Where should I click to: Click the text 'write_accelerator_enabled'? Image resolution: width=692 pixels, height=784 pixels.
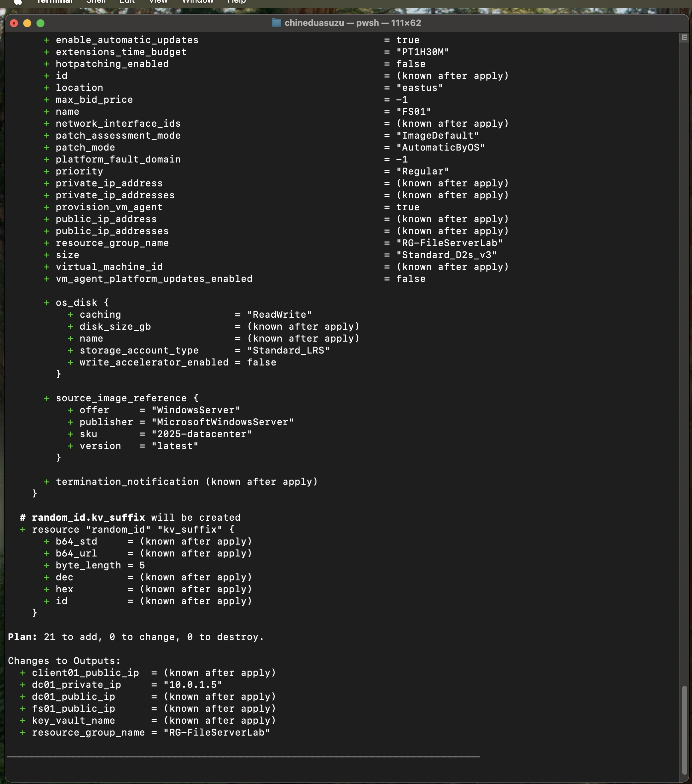(154, 362)
